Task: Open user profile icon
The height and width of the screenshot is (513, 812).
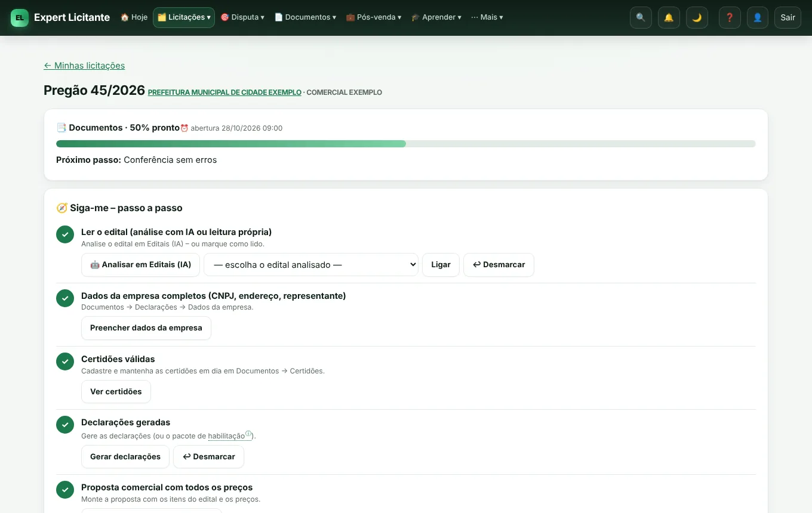Action: coord(758,18)
